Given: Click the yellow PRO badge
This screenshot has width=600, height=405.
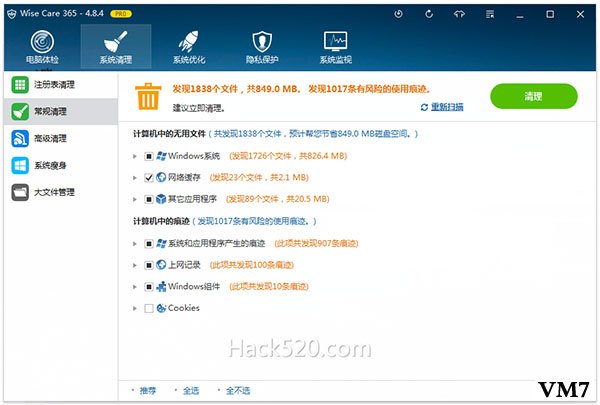Looking at the screenshot, I should 121,14.
